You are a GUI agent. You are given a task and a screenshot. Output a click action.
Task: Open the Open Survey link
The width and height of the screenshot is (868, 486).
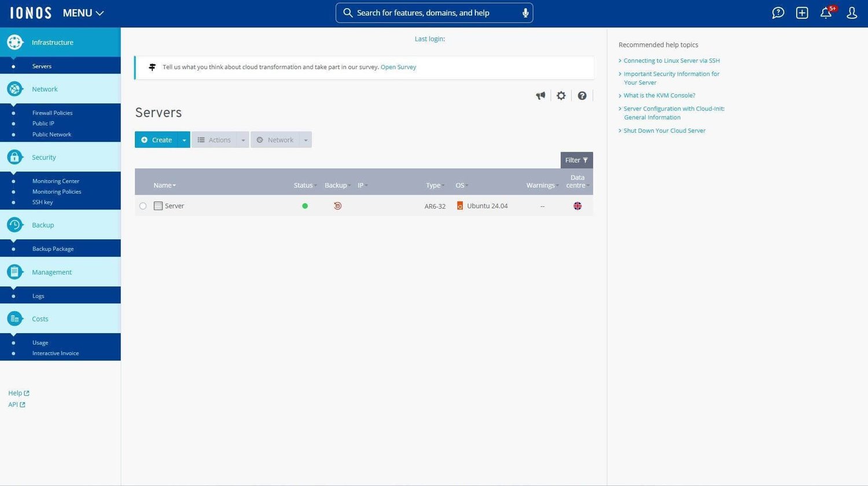(398, 67)
